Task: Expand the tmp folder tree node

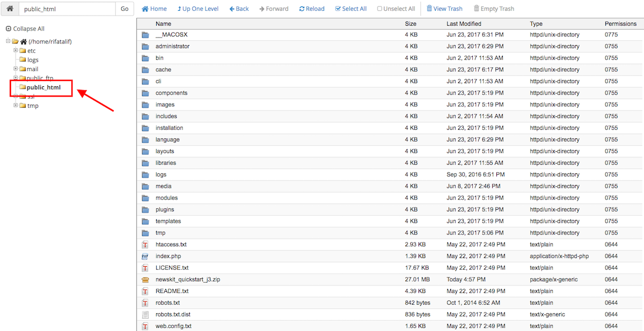Action: 16,105
